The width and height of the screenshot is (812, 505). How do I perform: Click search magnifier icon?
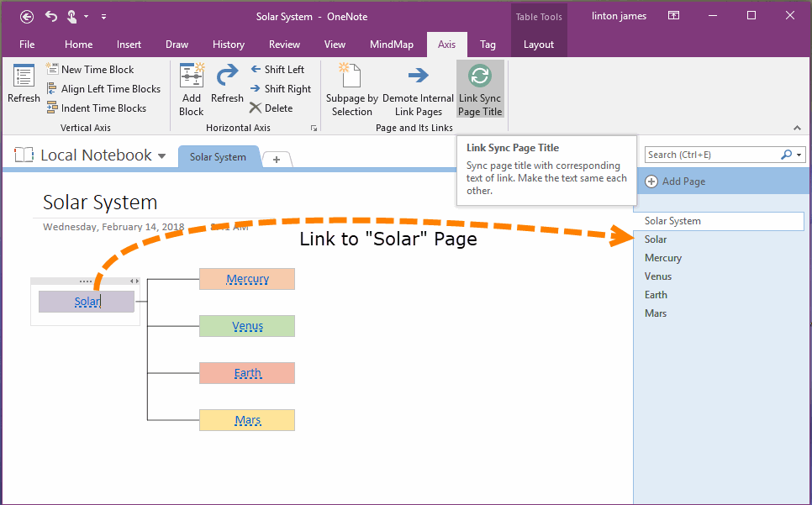point(786,155)
